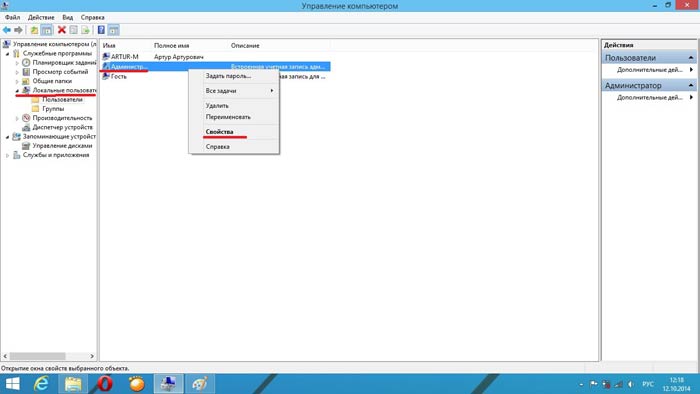Choose Справка in the context menu
This screenshot has height=394, width=700.
pyautogui.click(x=234, y=146)
